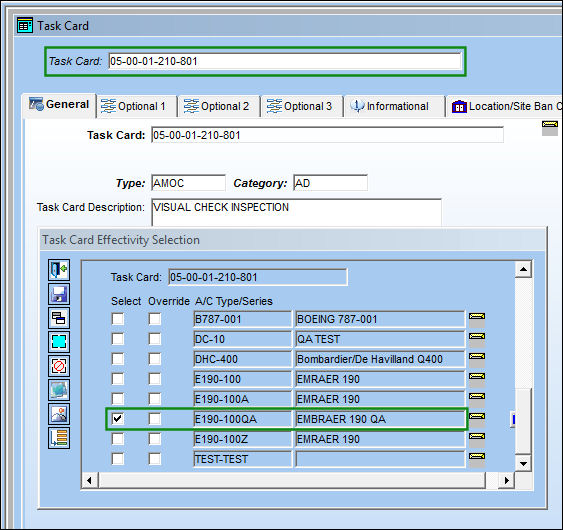563x530 pixels.
Task: Click the floppy disk save icon
Action: pyautogui.click(x=59, y=294)
